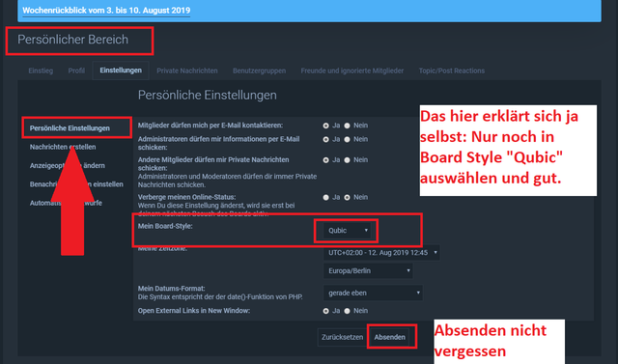Open the Wochenrückblick vom 3. bis 10. August link
Screen dimensions: 618x364
click(106, 11)
